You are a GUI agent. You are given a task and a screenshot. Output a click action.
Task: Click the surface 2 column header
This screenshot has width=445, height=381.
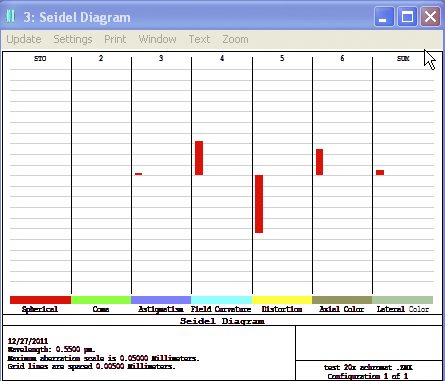[x=101, y=58]
